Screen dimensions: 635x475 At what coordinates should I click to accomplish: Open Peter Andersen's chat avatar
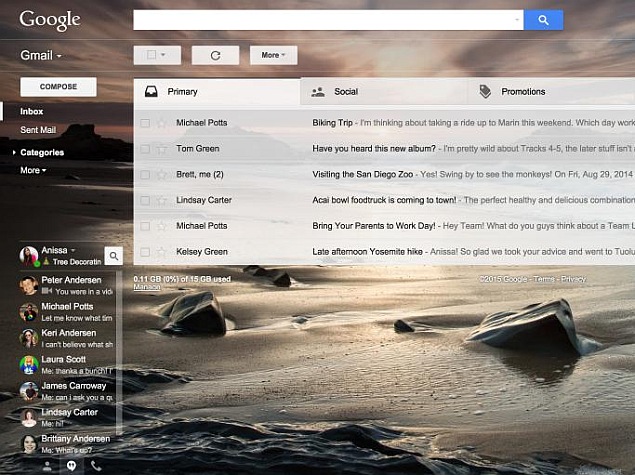click(29, 285)
